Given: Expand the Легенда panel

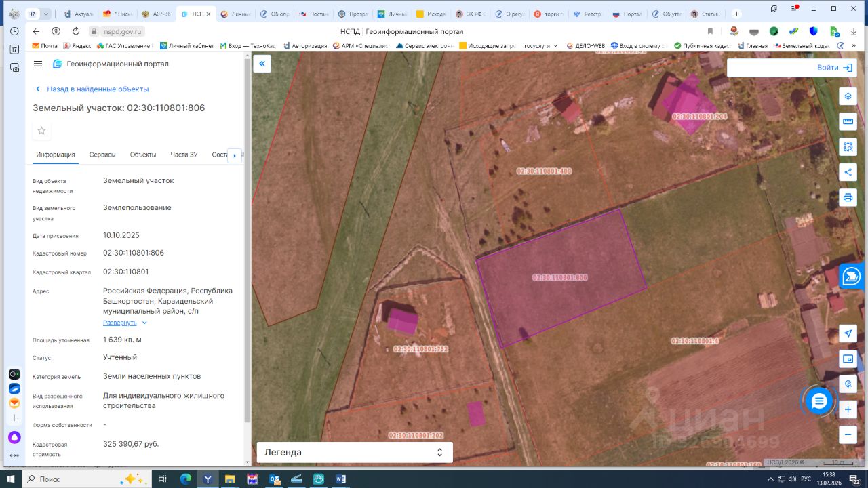Looking at the screenshot, I should click(354, 452).
